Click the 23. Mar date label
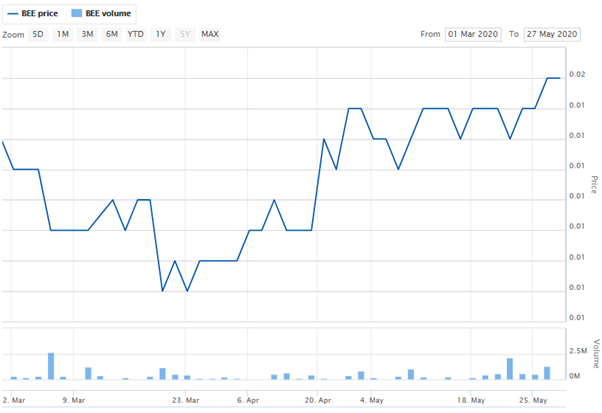The height and width of the screenshot is (413, 602). click(x=185, y=400)
